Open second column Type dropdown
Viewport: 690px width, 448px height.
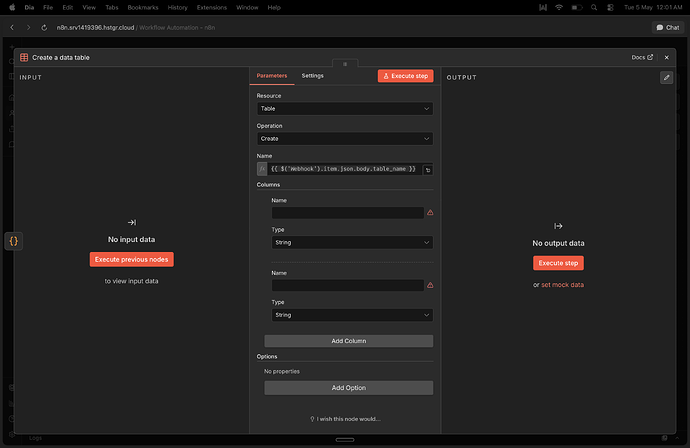point(352,315)
